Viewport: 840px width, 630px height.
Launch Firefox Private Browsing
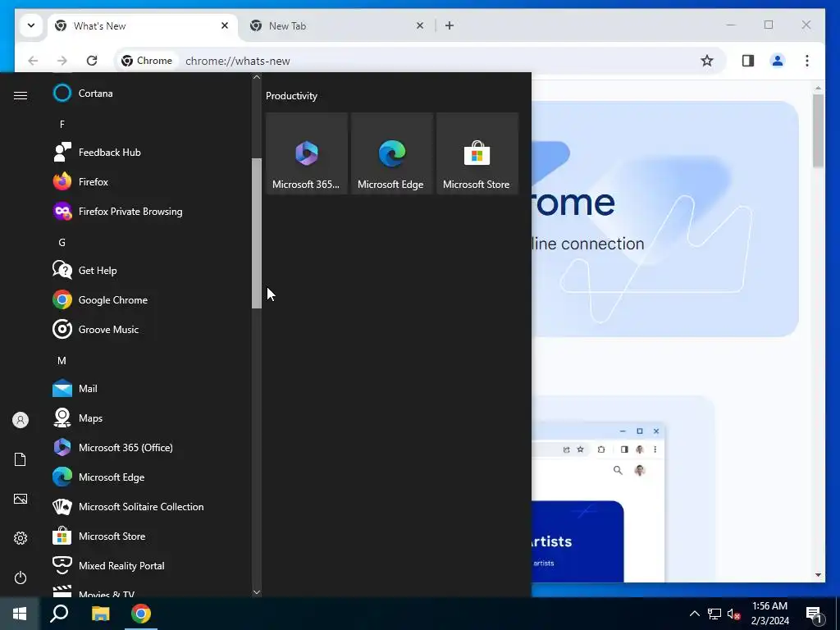tap(150, 211)
